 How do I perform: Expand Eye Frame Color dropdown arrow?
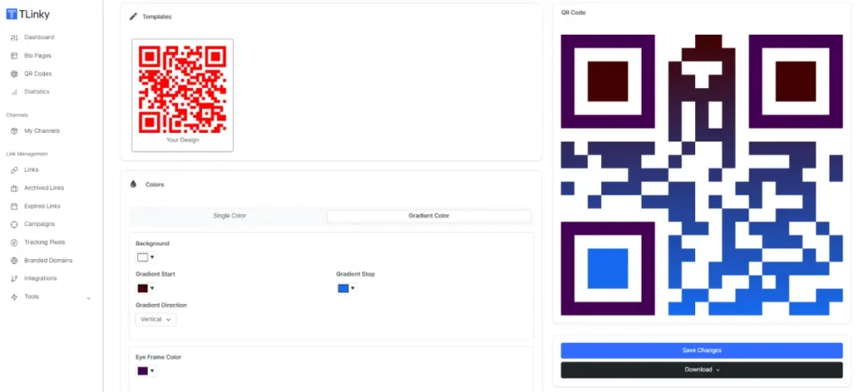tap(152, 371)
